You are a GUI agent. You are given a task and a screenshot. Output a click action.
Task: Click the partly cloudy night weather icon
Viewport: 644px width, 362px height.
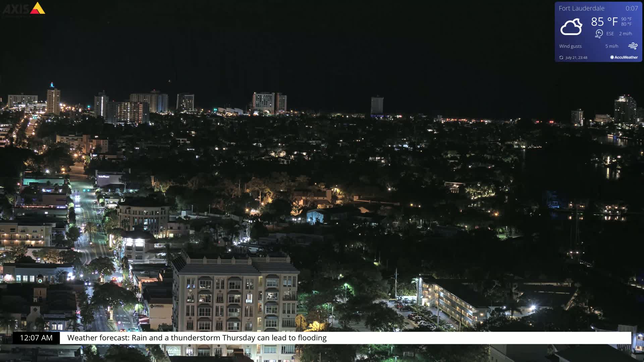(x=572, y=26)
